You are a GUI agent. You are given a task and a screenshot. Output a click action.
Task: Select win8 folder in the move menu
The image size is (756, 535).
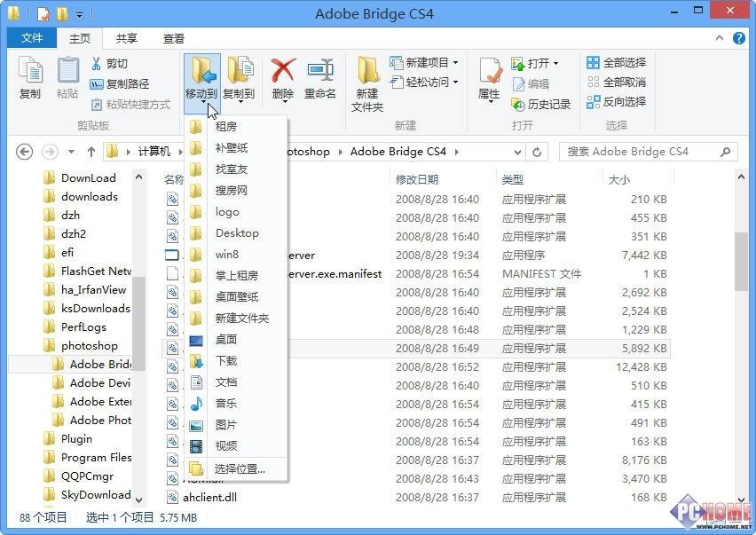click(x=236, y=255)
